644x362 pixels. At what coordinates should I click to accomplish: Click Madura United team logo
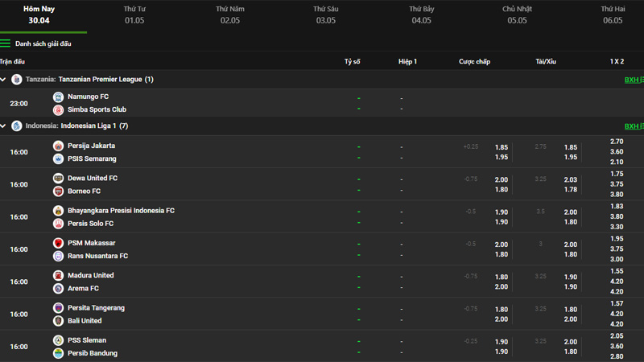tap(58, 275)
